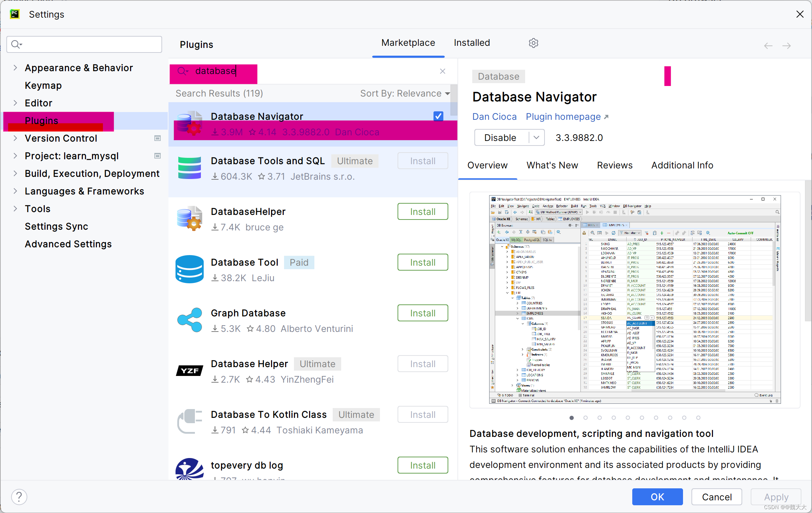The width and height of the screenshot is (812, 513).
Task: Expand the Editor settings section
Action: [x=15, y=103]
